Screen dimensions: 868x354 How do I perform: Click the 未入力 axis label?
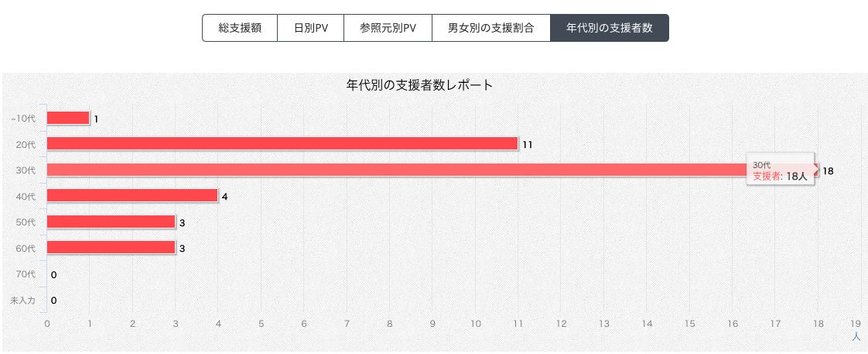[22, 300]
